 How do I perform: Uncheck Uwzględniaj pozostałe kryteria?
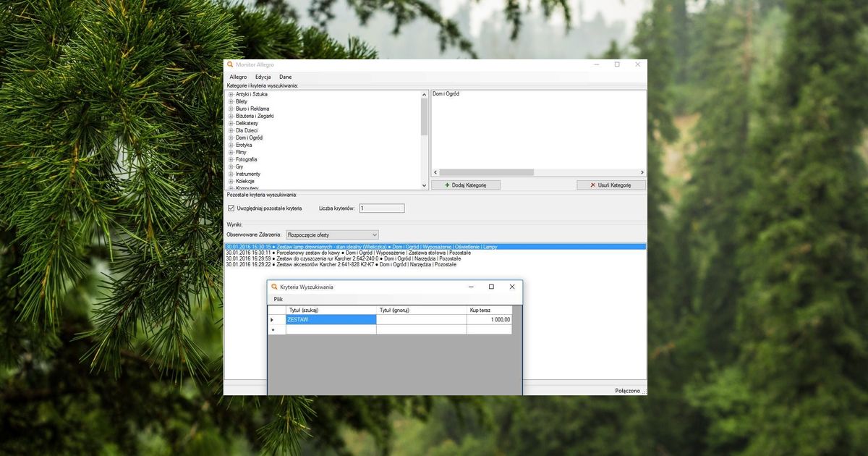coord(231,208)
